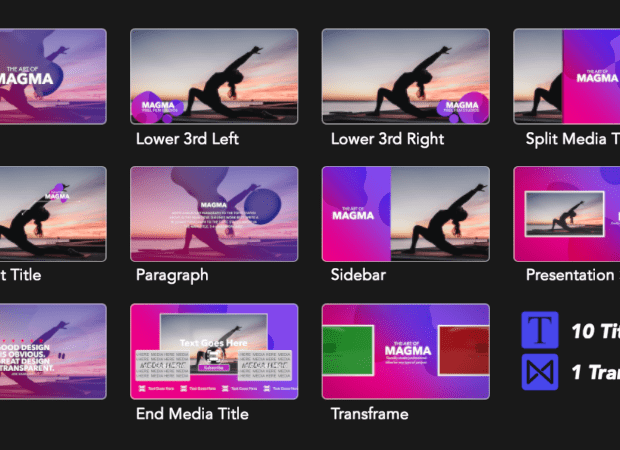
Task: Choose the Paragraph title preview
Action: point(214,214)
